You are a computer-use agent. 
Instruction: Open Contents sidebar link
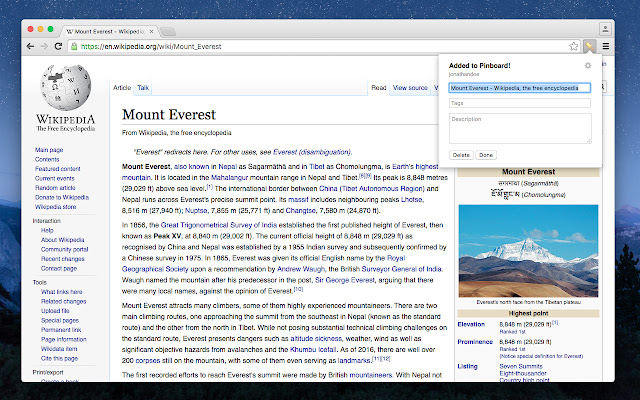(47, 159)
